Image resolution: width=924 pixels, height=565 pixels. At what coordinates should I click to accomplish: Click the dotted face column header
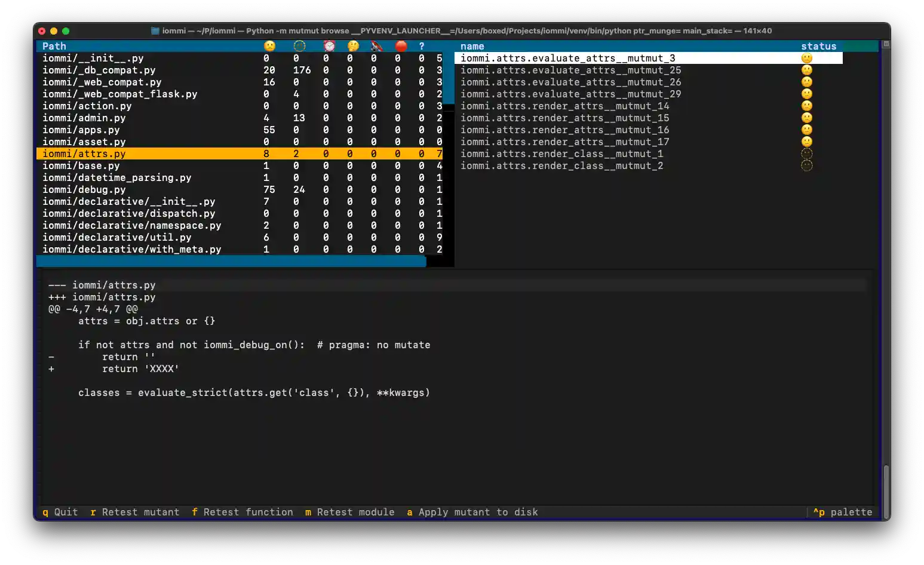point(299,46)
